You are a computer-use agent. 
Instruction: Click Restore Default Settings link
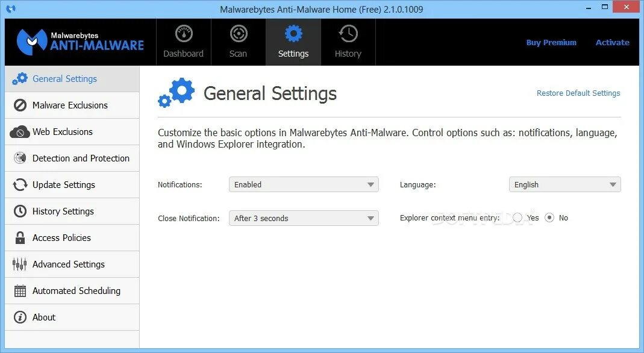click(x=578, y=93)
